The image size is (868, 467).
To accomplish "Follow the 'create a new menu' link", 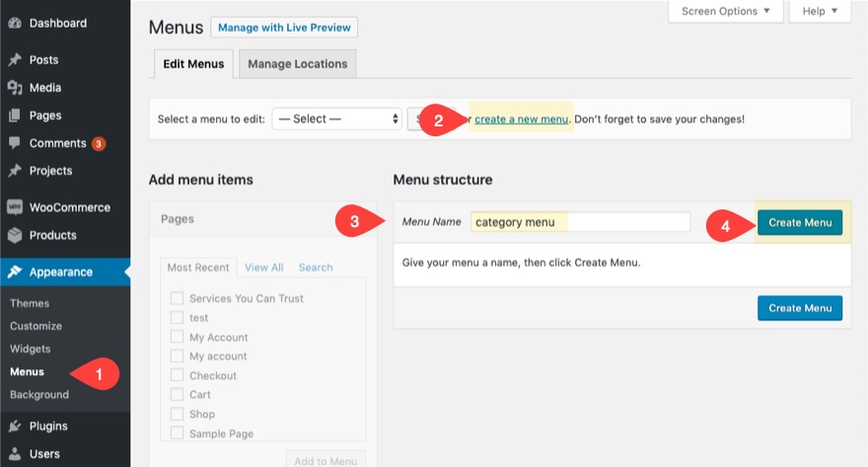I will coord(521,119).
